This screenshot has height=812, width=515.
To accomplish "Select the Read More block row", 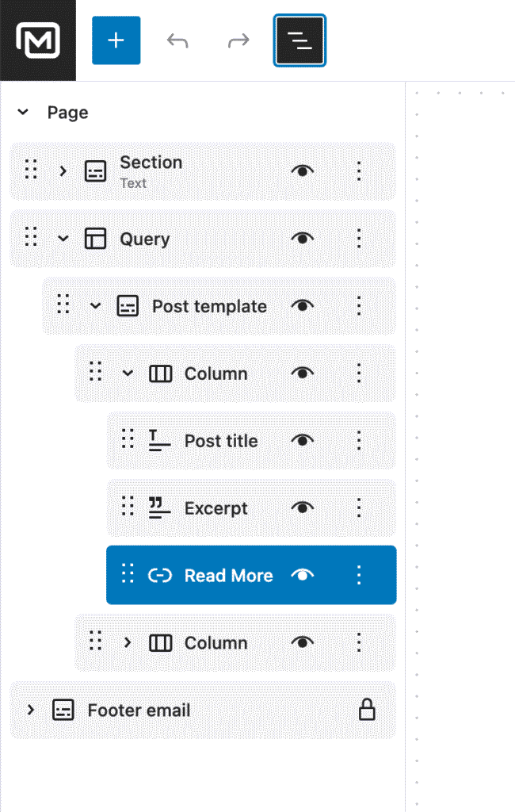I will 228,576.
